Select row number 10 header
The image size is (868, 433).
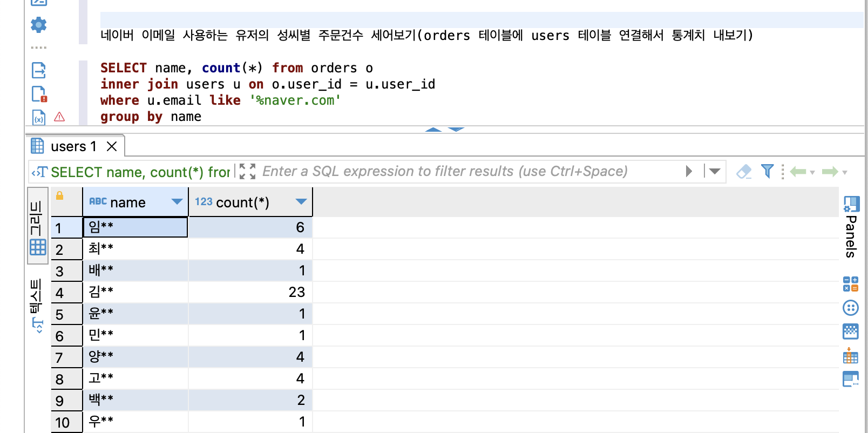pyautogui.click(x=66, y=422)
